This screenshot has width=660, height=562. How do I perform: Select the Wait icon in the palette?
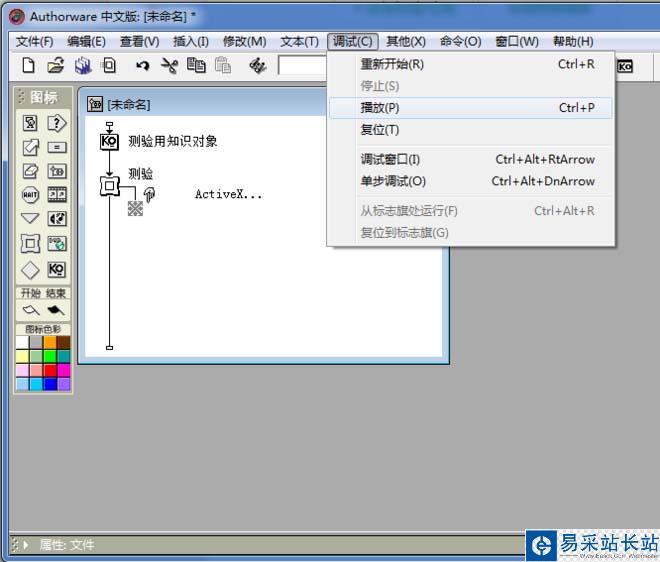[x=30, y=195]
